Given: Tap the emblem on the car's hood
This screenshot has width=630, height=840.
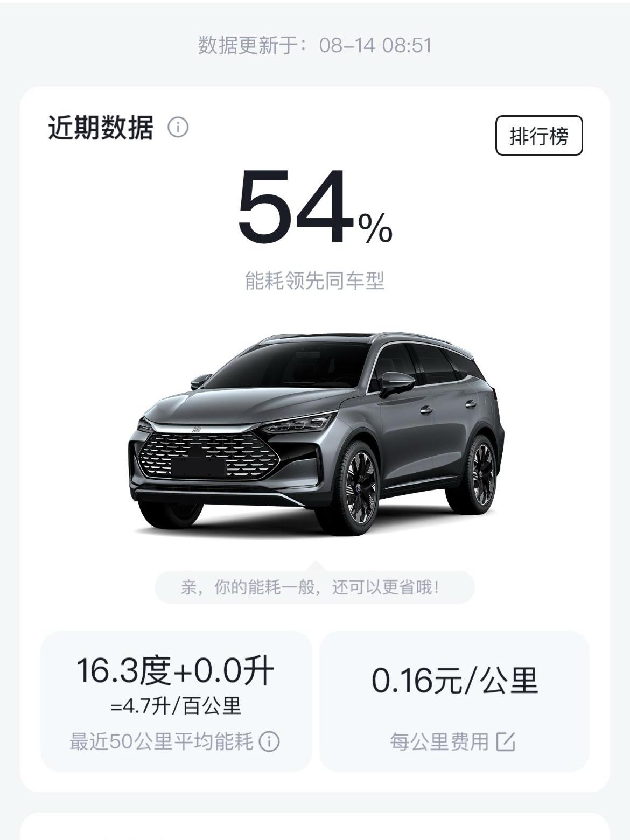Looking at the screenshot, I should click(x=197, y=430).
